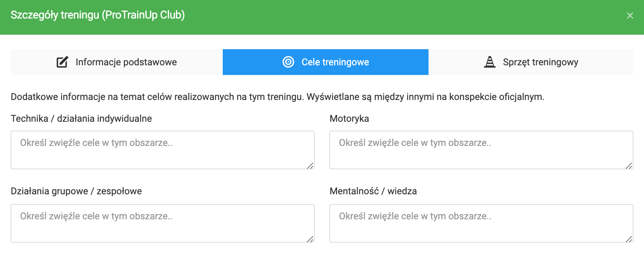Click the Mentalność / wiedza label
Viewport: 644px width, 258px height.
373,191
